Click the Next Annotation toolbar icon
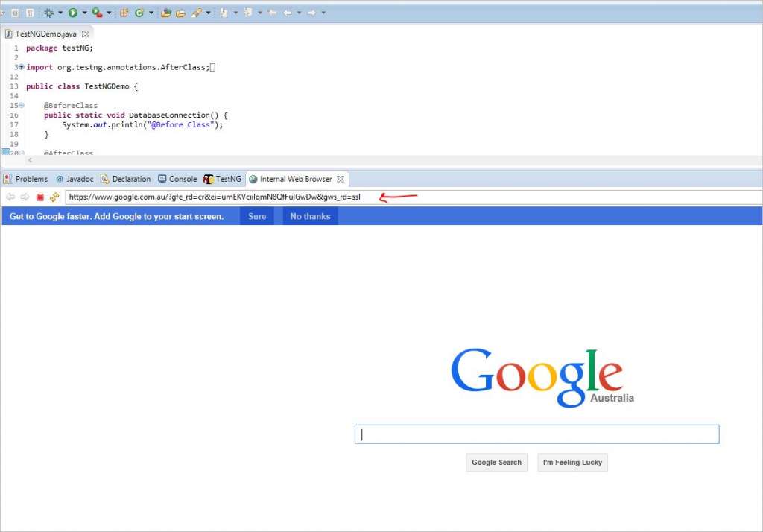Image resolution: width=763 pixels, height=532 pixels. 224,13
